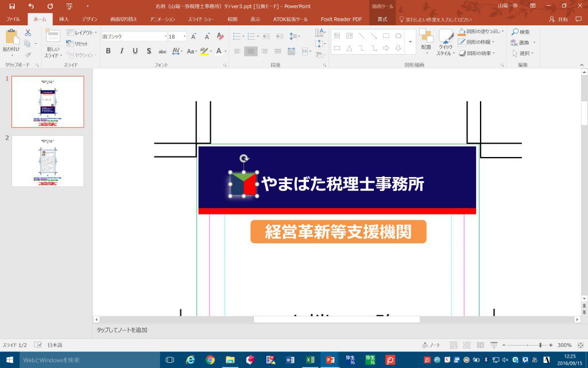Click the clear formatting eraser icon
Screen dimensions: 588x368
tap(220, 36)
